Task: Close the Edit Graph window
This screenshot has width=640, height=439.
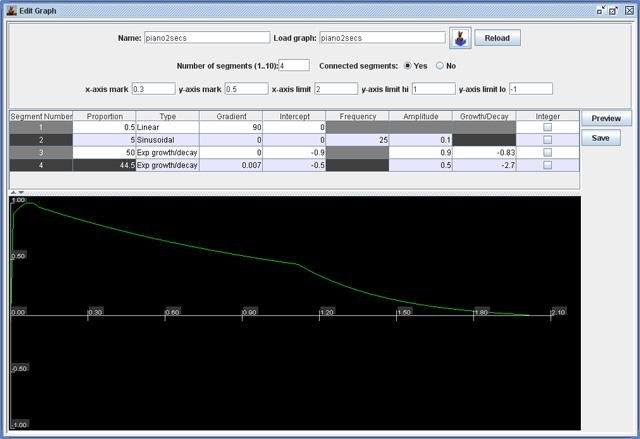Action: [629, 11]
